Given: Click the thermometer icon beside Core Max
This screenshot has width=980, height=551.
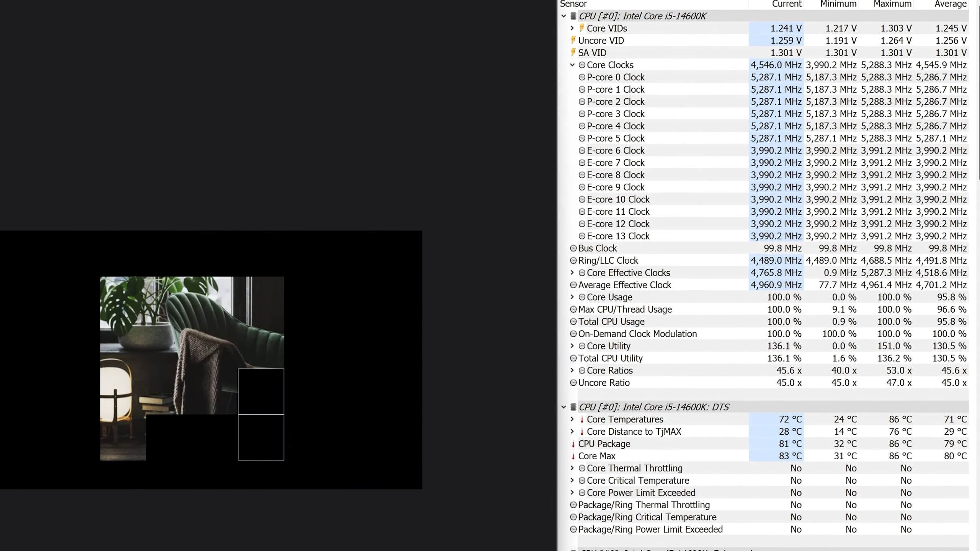Looking at the screenshot, I should click(573, 456).
